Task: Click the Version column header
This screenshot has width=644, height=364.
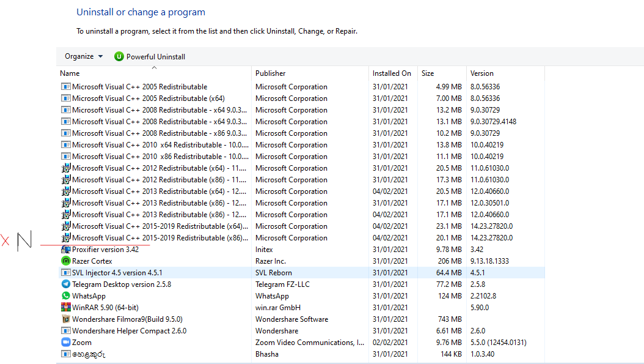Action: [x=482, y=73]
